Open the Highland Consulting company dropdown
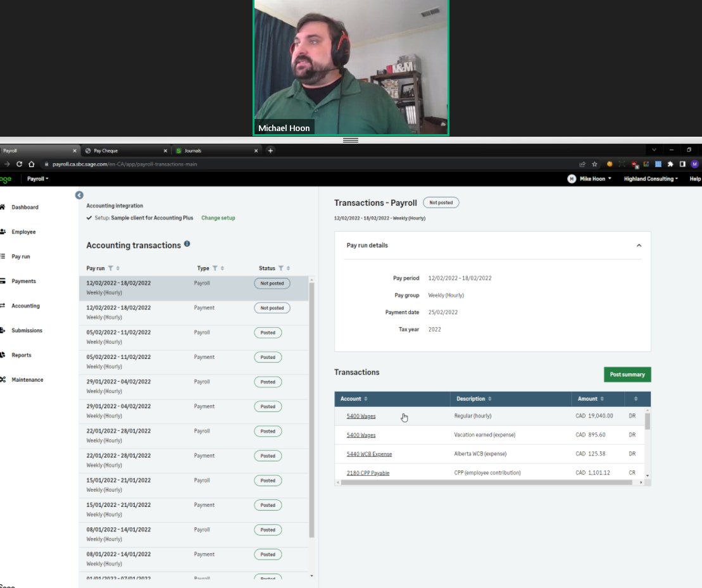The height and width of the screenshot is (588, 702). [650, 178]
